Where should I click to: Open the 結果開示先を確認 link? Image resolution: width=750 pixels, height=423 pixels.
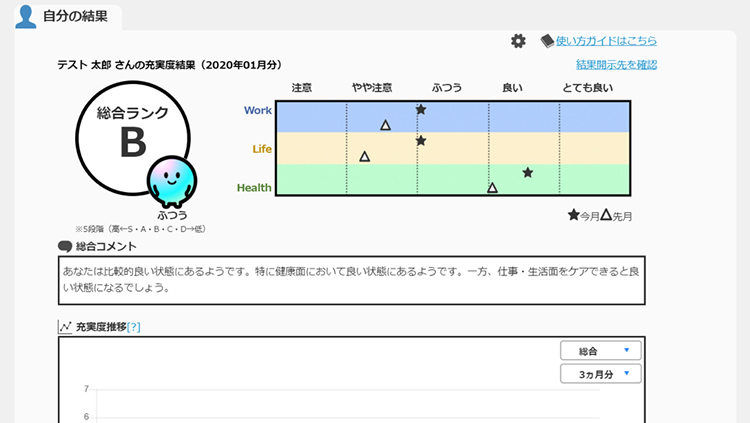click(x=616, y=65)
